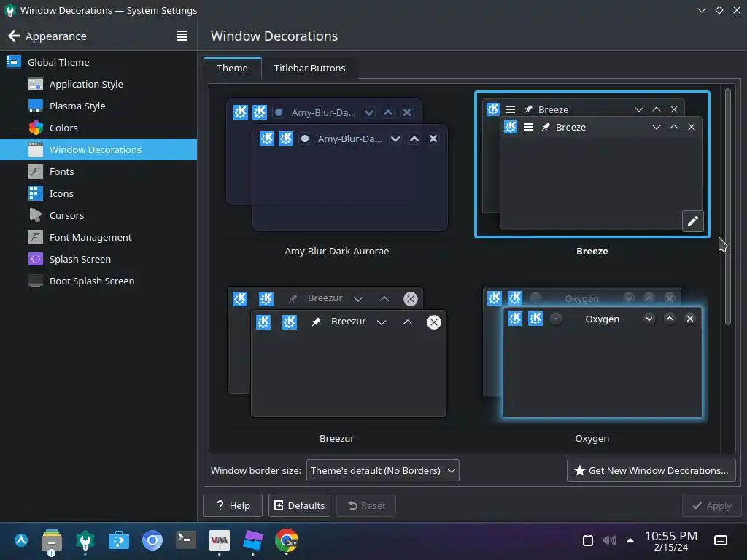Open the VMware taskbar icon
747x560 pixels.
219,540
